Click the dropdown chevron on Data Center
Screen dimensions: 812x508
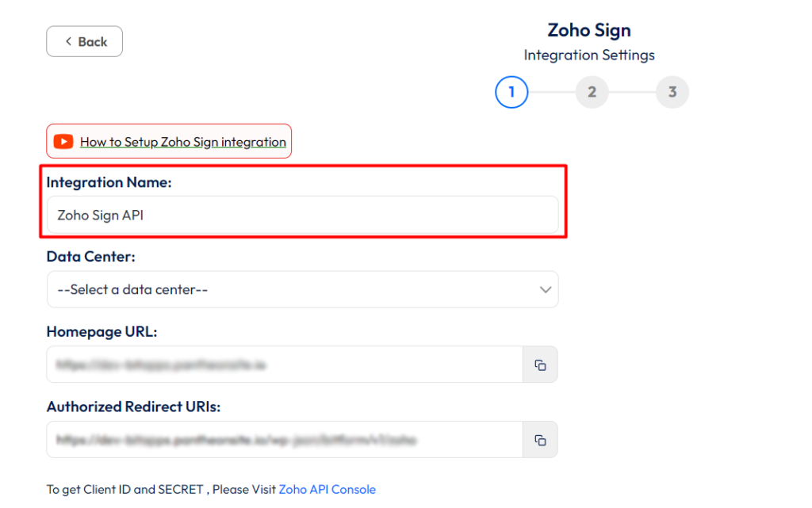coord(546,289)
